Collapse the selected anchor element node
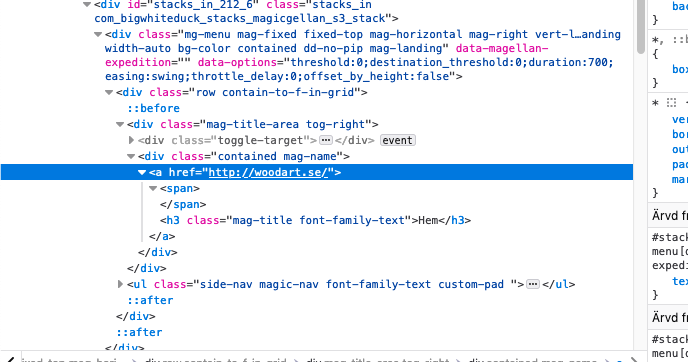Image resolution: width=688 pixels, height=362 pixels. (142, 172)
